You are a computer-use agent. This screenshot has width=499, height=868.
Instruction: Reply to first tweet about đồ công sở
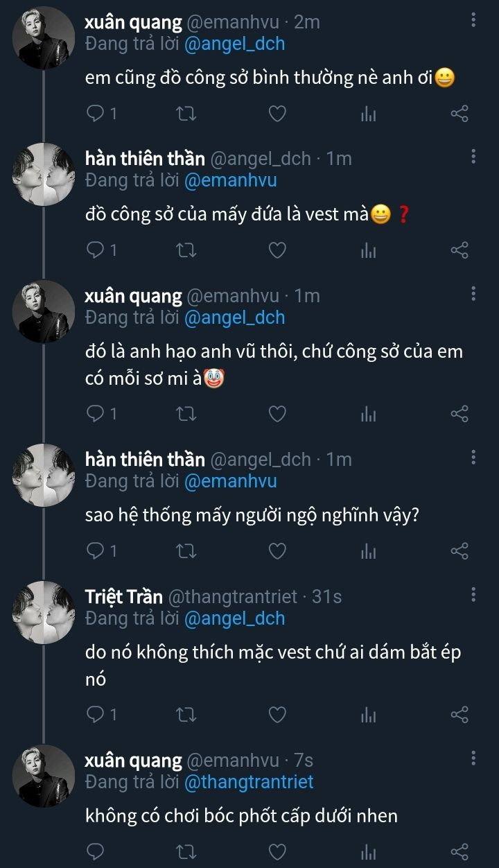point(95,113)
